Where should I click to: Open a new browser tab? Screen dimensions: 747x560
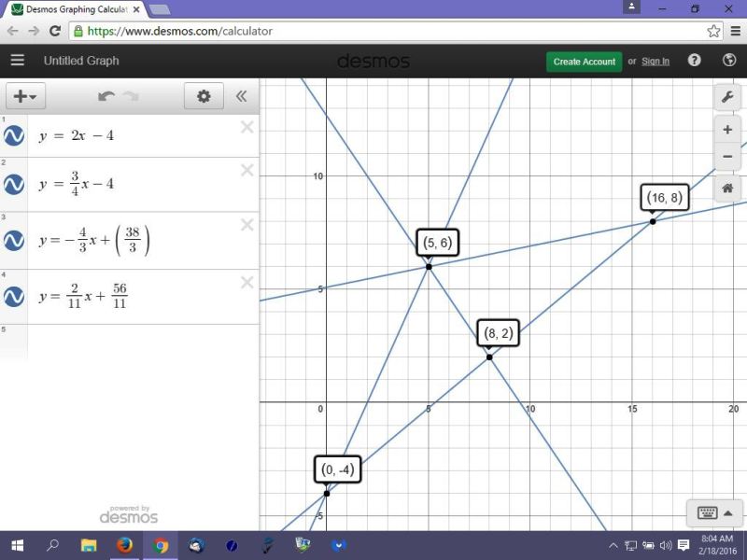tap(160, 9)
